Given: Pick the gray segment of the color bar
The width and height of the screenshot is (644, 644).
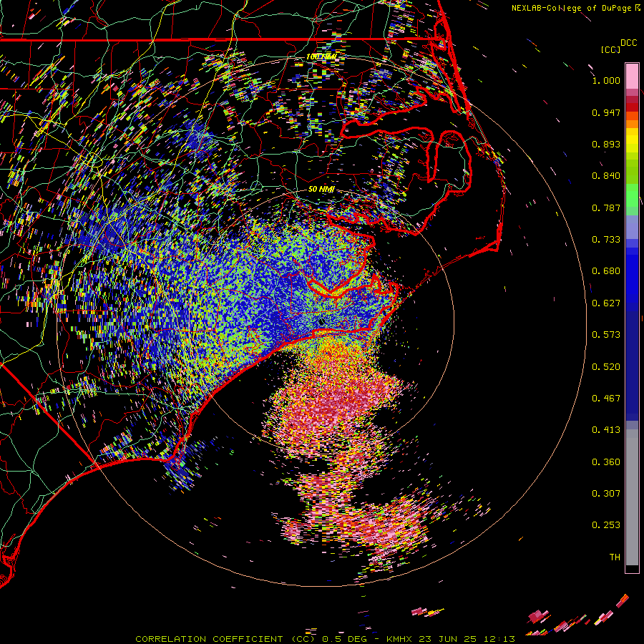Looking at the screenshot, I should (x=632, y=497).
